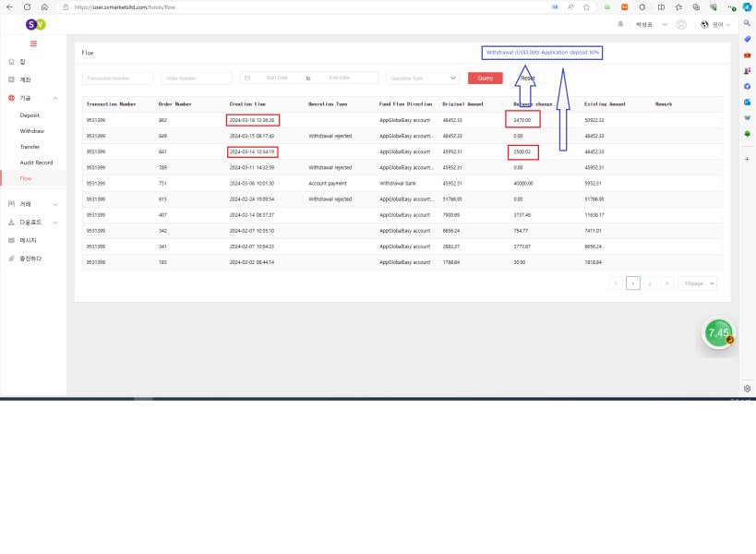The width and height of the screenshot is (756, 554).
Task: Open the Deposit menu item
Action: pyautogui.click(x=30, y=115)
